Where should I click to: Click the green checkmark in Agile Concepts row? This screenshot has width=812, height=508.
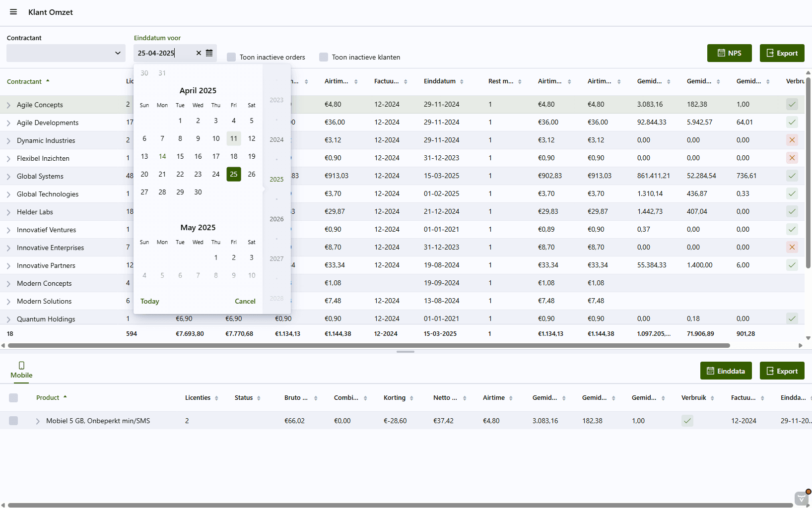pyautogui.click(x=792, y=104)
